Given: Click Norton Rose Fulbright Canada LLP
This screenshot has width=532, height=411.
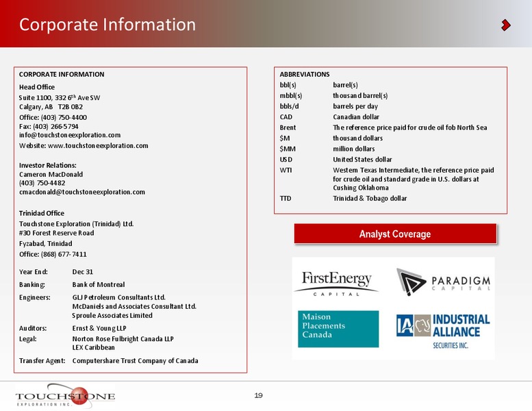Looking at the screenshot, I should 123,339.
